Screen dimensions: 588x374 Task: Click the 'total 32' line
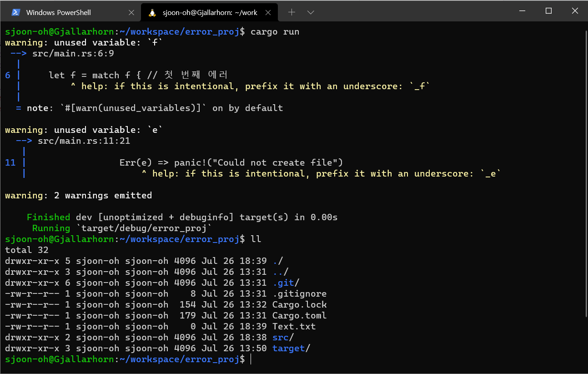click(x=27, y=250)
